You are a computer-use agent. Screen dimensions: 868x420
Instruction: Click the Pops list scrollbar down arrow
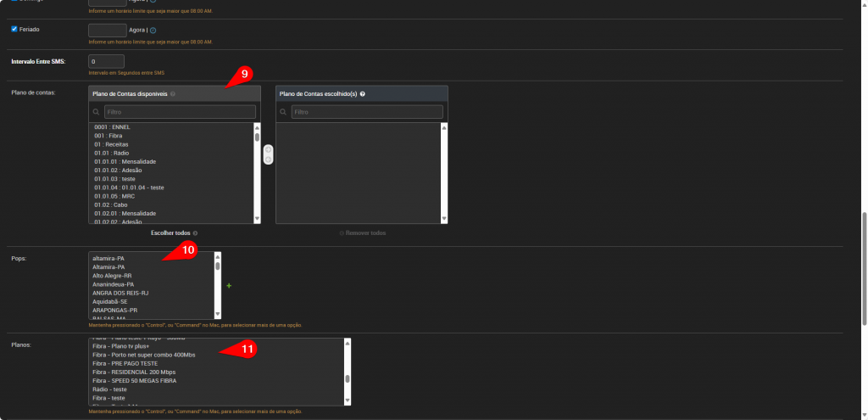tap(218, 314)
